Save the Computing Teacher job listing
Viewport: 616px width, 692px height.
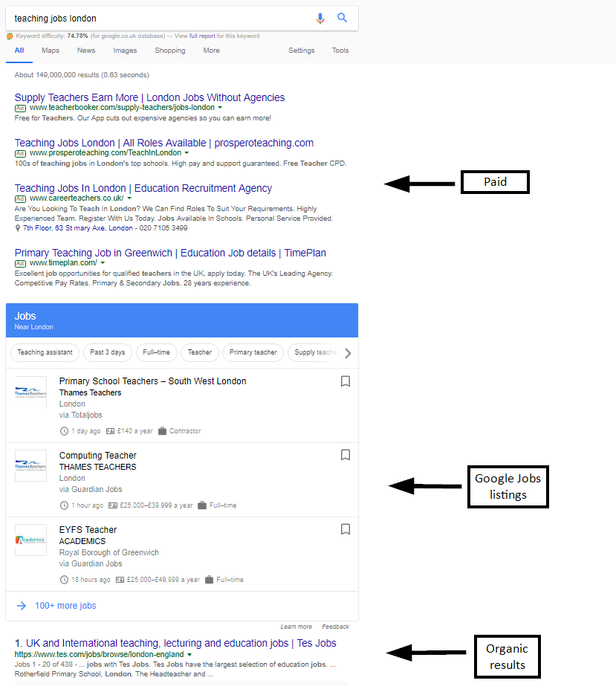pyautogui.click(x=346, y=455)
